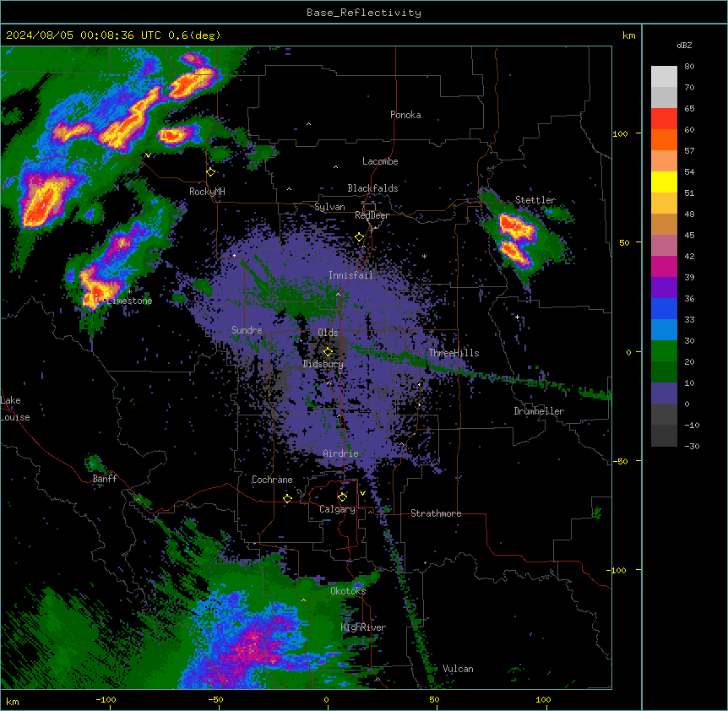Click the km unit label at top right

(x=628, y=35)
